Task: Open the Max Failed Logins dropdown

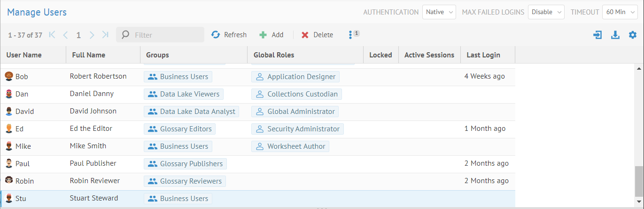Action: point(546,12)
